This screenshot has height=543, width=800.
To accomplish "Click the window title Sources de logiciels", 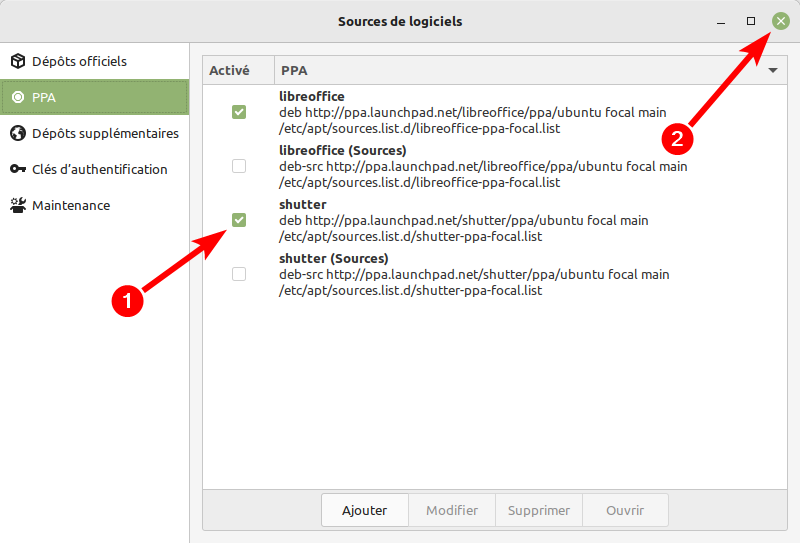I will [x=400, y=21].
